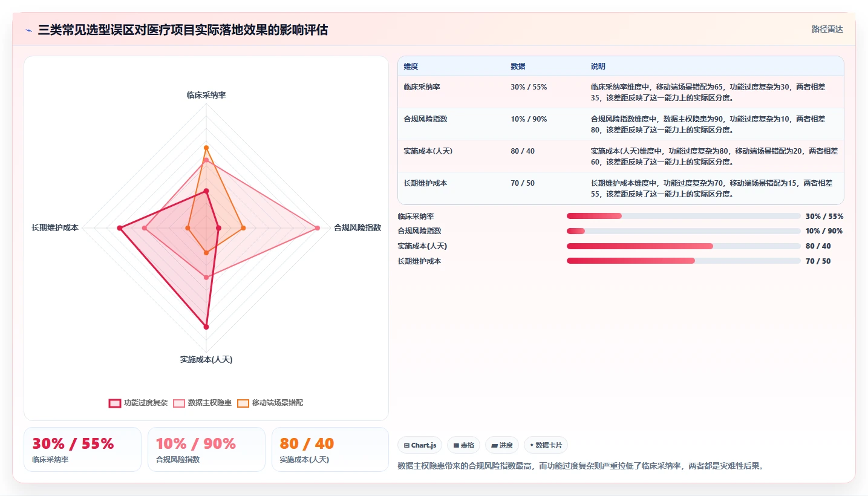Click the 功能过度复杂 point on 长期维护成本 axis

(120, 228)
